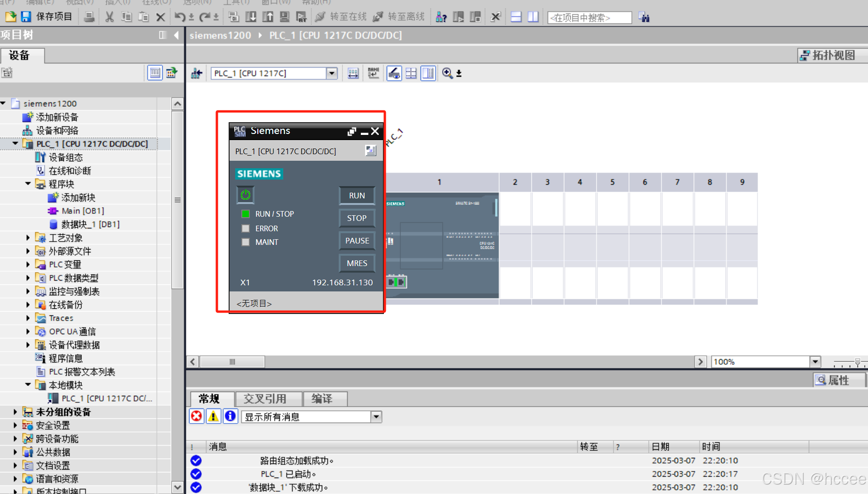This screenshot has height=494, width=868.
Task: Expand the 未分组的设备 node
Action: pyautogui.click(x=15, y=412)
